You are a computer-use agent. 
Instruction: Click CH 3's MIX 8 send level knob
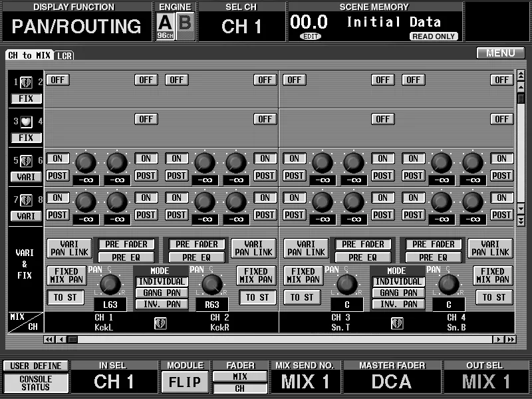pos(354,201)
